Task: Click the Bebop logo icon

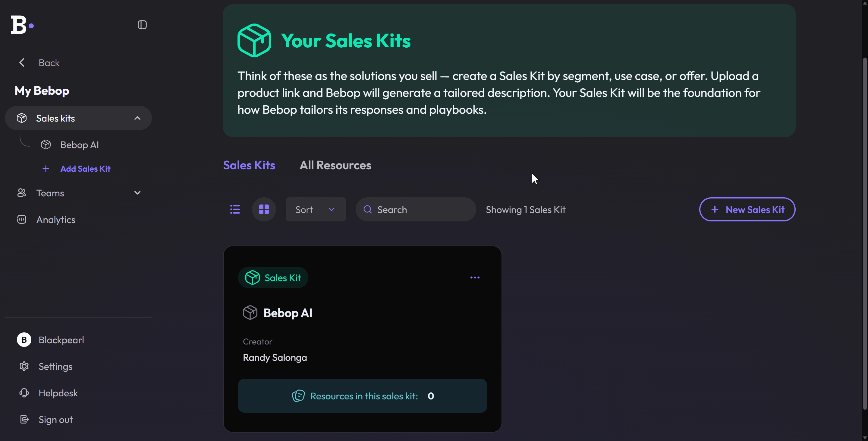Action: (22, 25)
